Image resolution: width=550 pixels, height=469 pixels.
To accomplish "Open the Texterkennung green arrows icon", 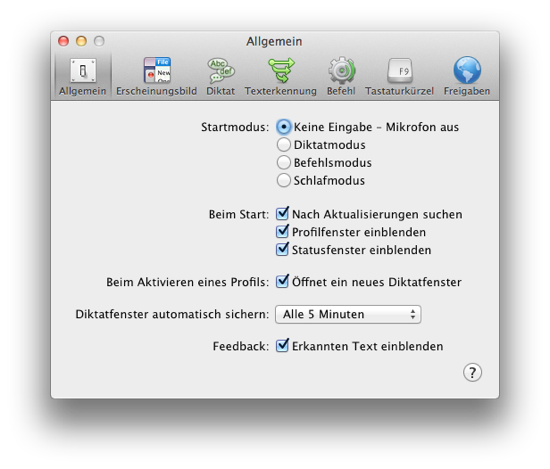I will coord(281,70).
